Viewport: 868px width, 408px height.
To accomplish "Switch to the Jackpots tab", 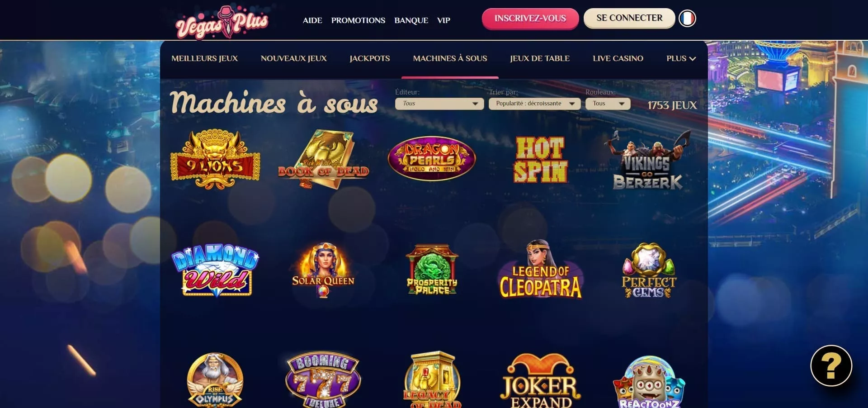I will [369, 58].
